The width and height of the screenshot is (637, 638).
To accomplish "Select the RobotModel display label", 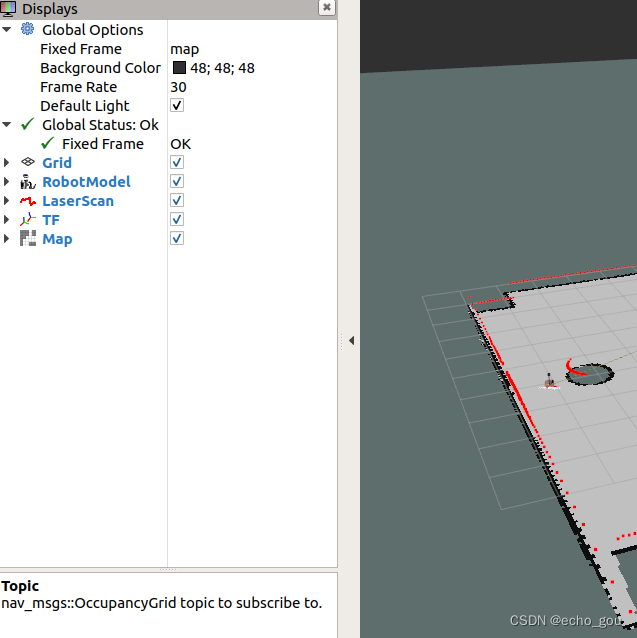I will click(86, 182).
